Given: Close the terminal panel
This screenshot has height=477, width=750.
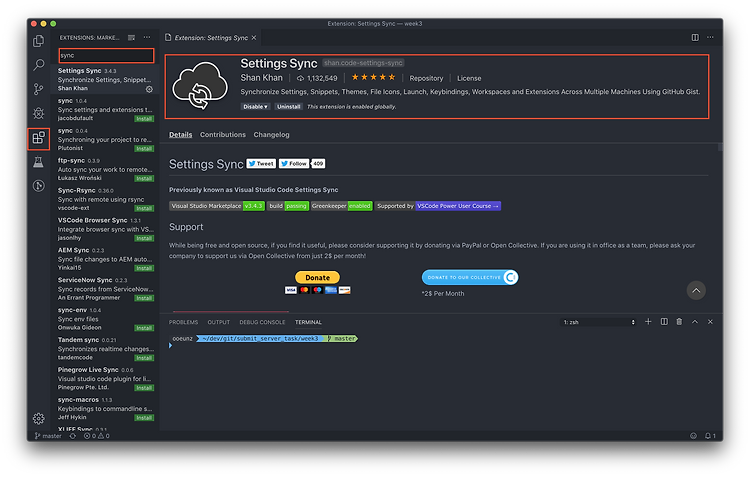Looking at the screenshot, I should [x=710, y=322].
